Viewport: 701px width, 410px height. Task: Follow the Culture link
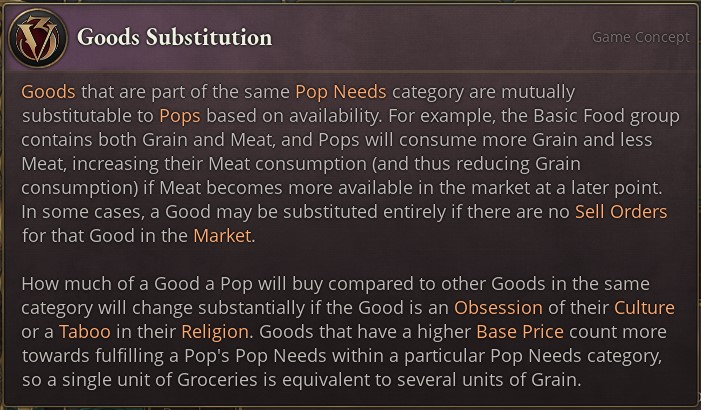coord(644,307)
